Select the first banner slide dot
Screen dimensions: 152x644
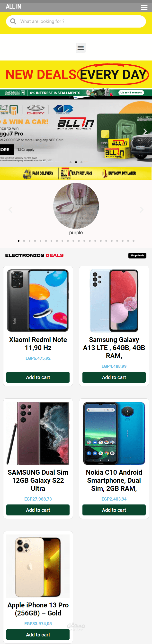click(71, 162)
